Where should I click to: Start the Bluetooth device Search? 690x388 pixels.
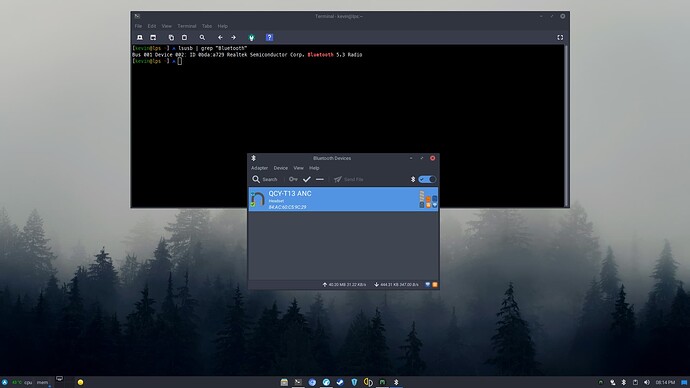click(264, 179)
